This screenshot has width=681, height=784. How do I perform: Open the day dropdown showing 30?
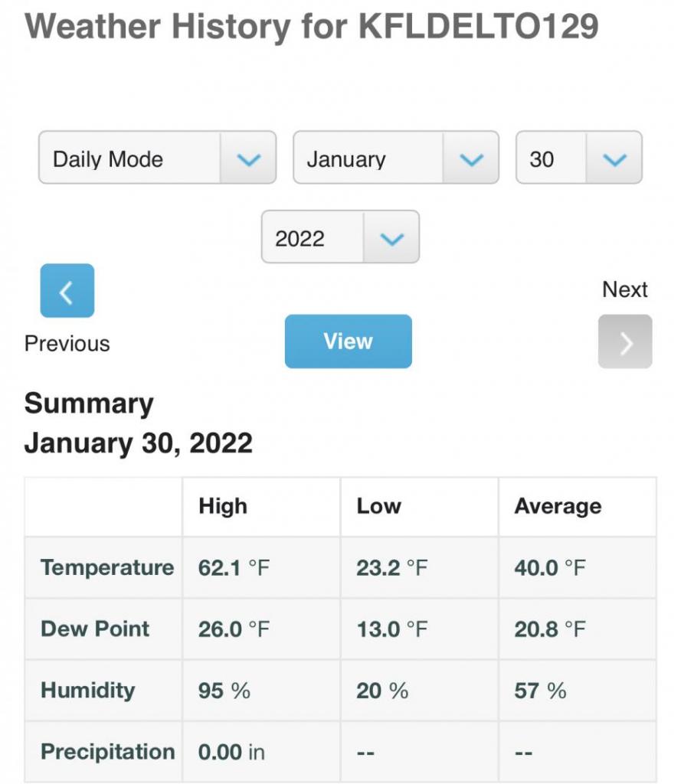pos(578,158)
